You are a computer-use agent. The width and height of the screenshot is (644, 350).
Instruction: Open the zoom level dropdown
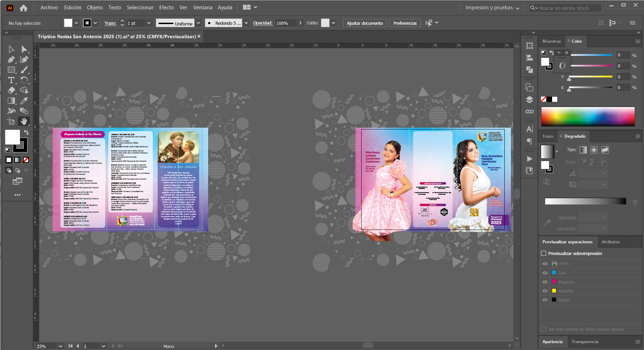61,346
